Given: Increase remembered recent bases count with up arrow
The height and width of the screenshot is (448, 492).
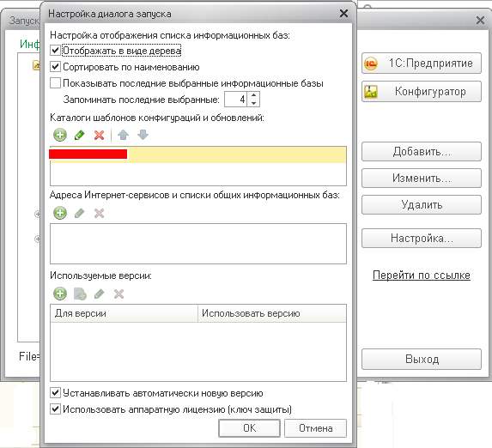Looking at the screenshot, I should click(x=254, y=95).
